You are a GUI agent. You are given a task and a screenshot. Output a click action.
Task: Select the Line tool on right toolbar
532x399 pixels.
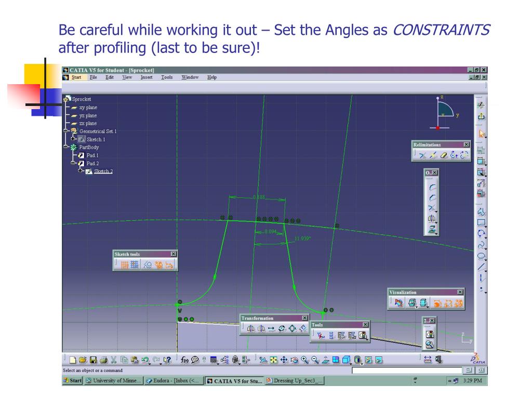click(x=482, y=267)
